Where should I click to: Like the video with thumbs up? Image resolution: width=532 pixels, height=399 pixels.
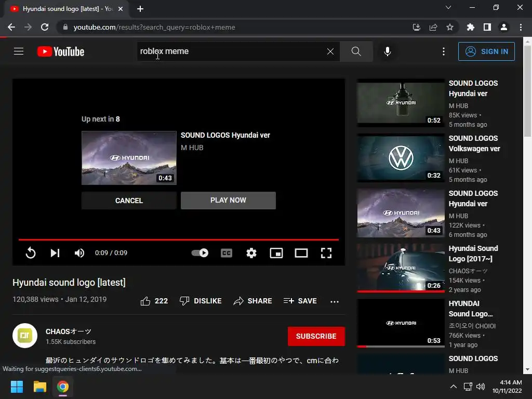pos(154,301)
